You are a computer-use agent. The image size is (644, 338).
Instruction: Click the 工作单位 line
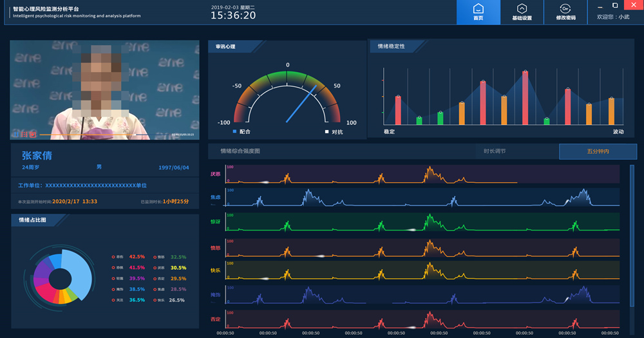tap(82, 185)
